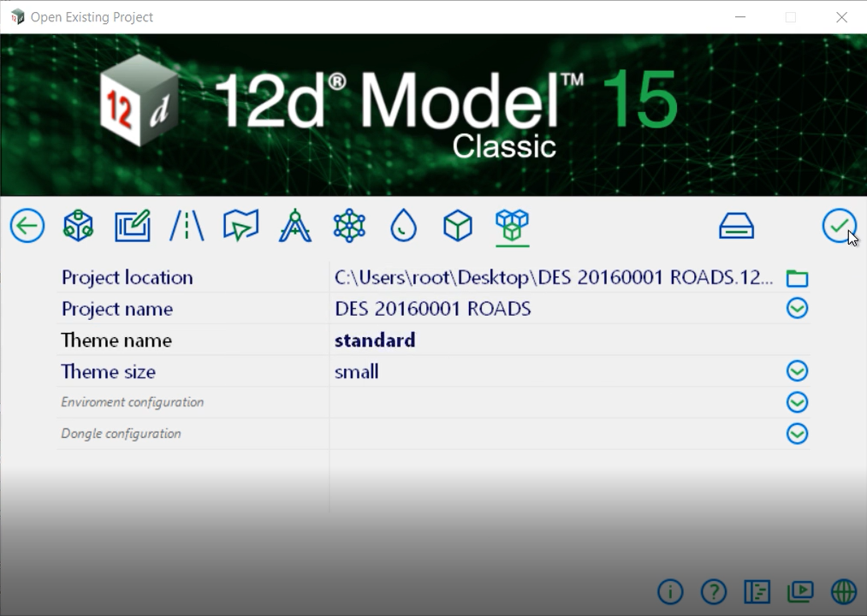Open the Project name dropdown arrow
Viewport: 867px width, 616px height.
tap(797, 309)
